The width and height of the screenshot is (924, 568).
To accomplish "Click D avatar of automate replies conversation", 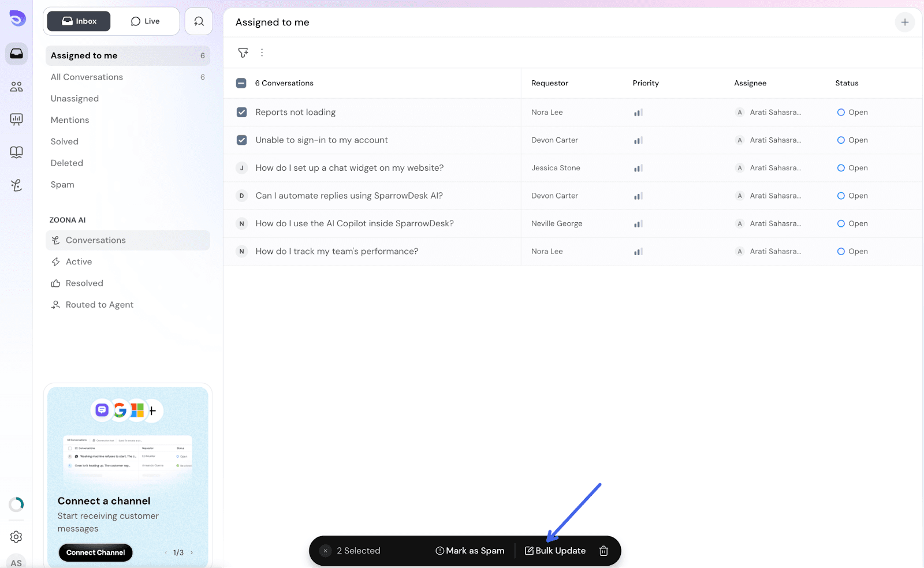I will [x=241, y=196].
